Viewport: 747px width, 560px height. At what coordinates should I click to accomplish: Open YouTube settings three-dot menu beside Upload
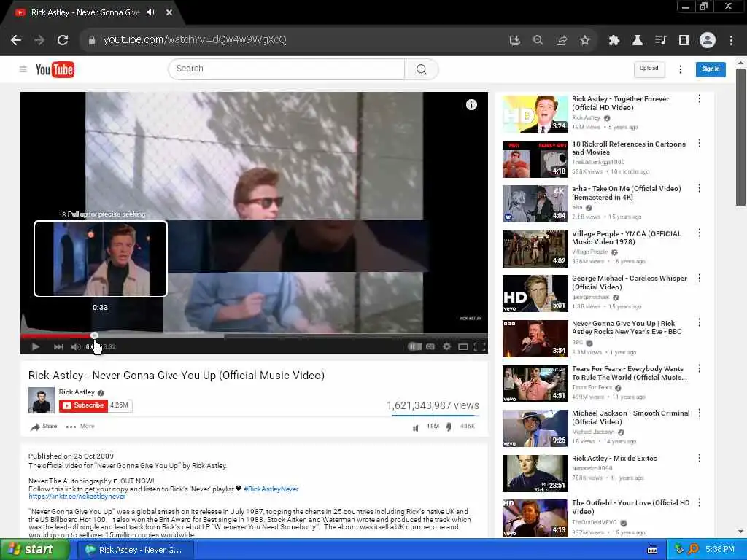tap(681, 69)
